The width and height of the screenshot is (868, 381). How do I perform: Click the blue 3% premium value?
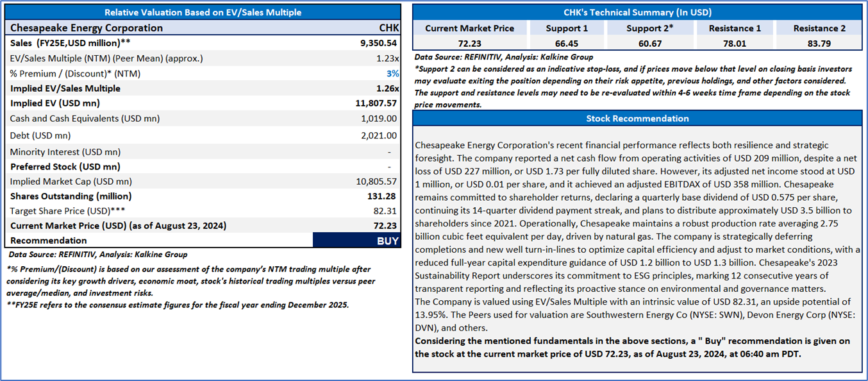pyautogui.click(x=392, y=73)
